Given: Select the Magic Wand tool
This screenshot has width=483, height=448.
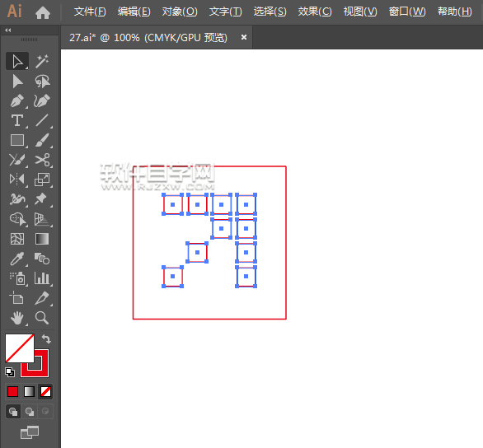Looking at the screenshot, I should point(42,61).
